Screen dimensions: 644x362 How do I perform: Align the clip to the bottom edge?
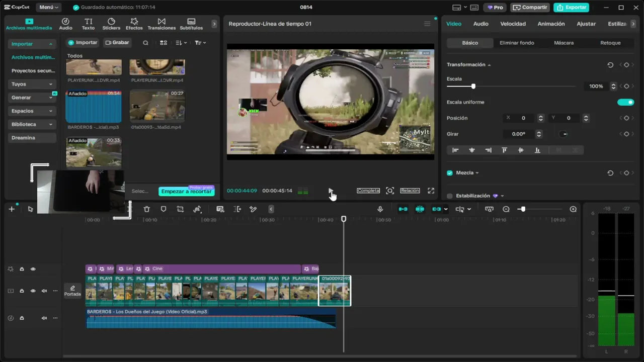(x=537, y=150)
